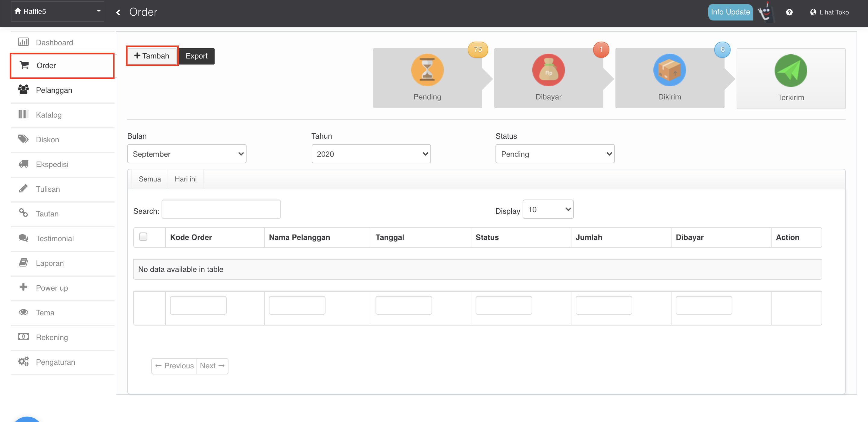Focus the Search input field
Viewport: 868px width, 422px height.
(x=221, y=209)
